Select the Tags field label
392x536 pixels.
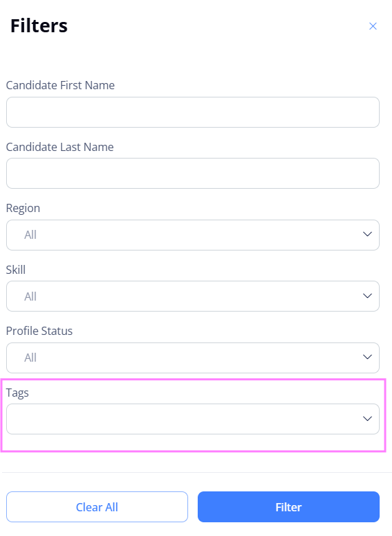(17, 393)
